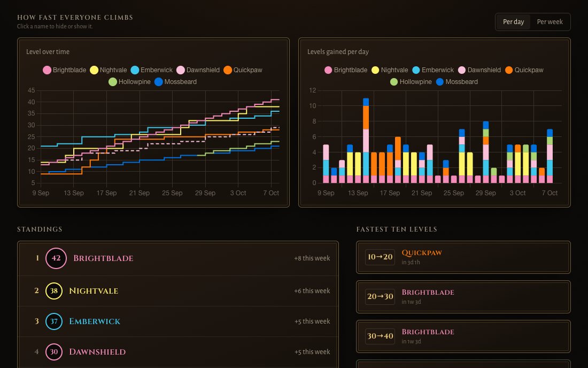Image resolution: width=588 pixels, height=368 pixels.
Task: Click the 'Fastest ten levels' heading
Action: 397,229
